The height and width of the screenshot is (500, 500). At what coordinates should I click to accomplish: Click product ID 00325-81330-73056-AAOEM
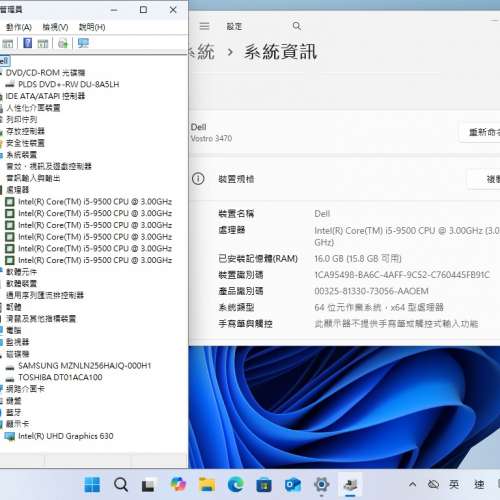(x=371, y=292)
